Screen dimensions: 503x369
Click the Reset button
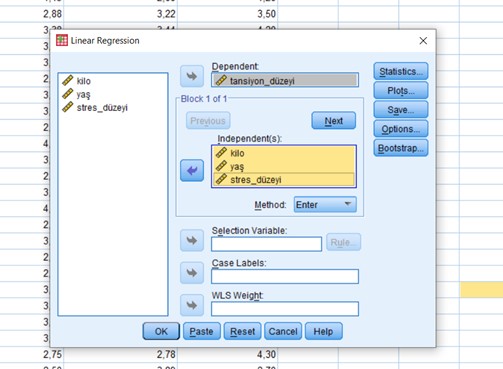[x=242, y=331]
